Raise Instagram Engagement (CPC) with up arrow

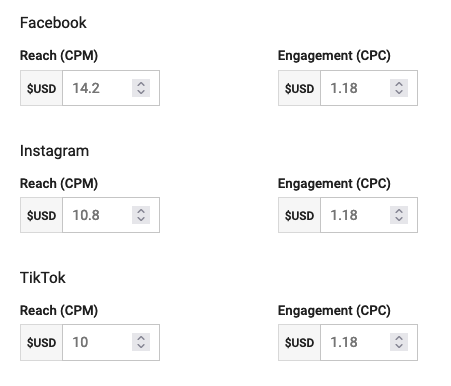[399, 211]
